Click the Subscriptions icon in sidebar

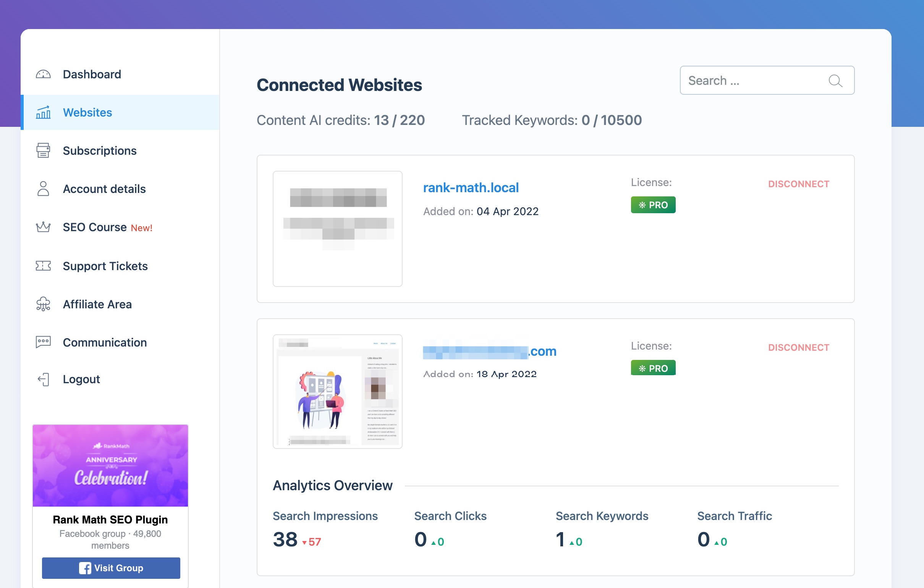[43, 149]
